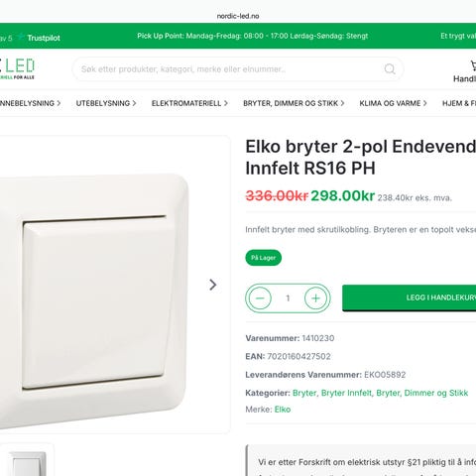
Task: Decrease quantity with minus button
Action: [x=260, y=298]
